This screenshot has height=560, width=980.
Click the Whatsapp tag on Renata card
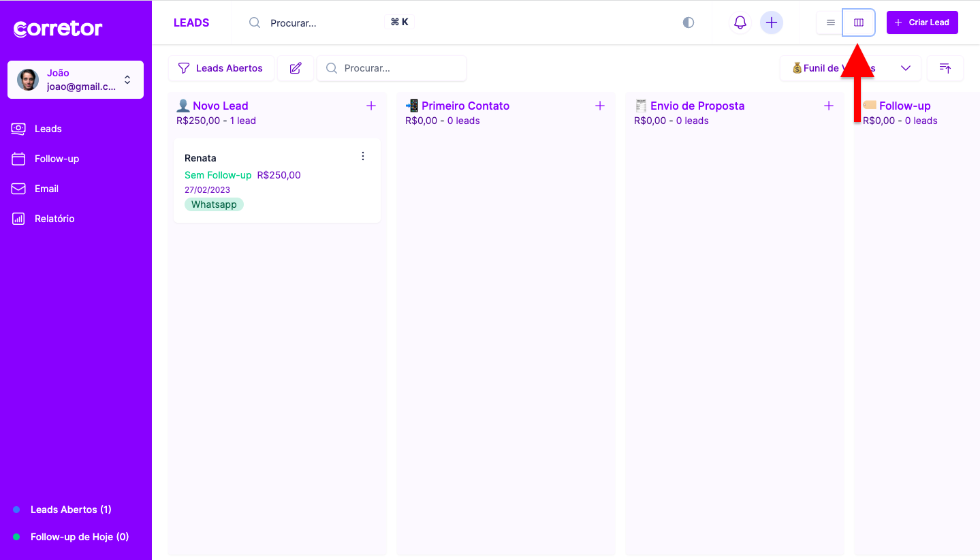click(214, 204)
